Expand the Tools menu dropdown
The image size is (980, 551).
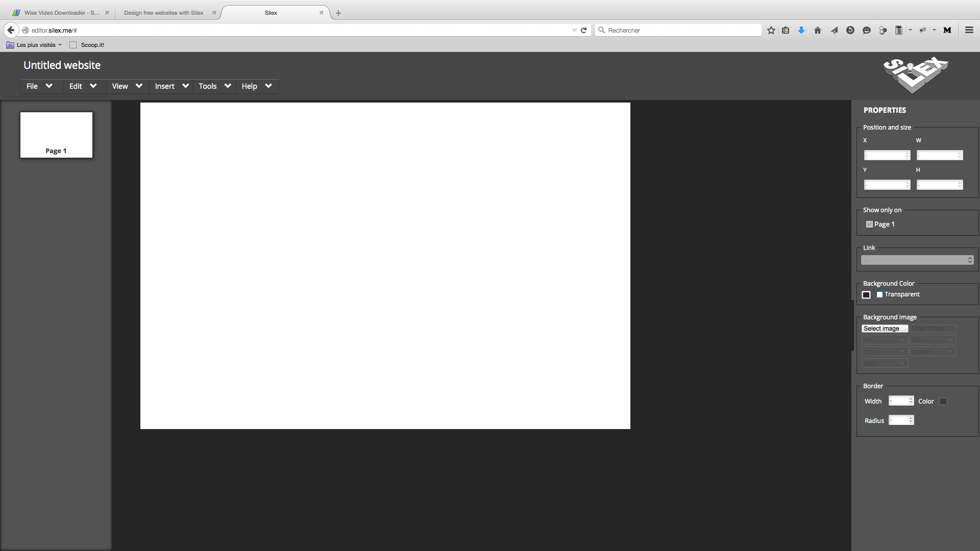point(213,86)
